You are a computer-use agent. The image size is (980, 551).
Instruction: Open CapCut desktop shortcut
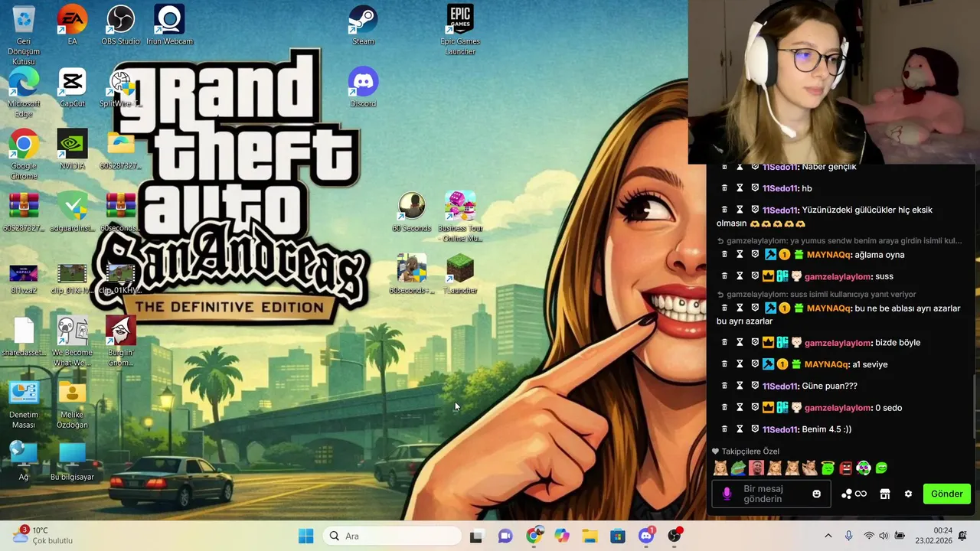(x=72, y=86)
